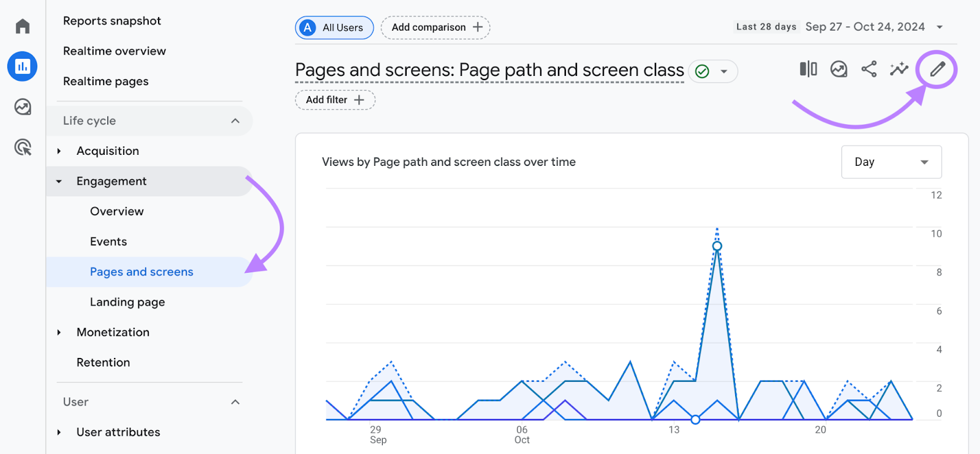Click the Share this report icon

(x=869, y=69)
